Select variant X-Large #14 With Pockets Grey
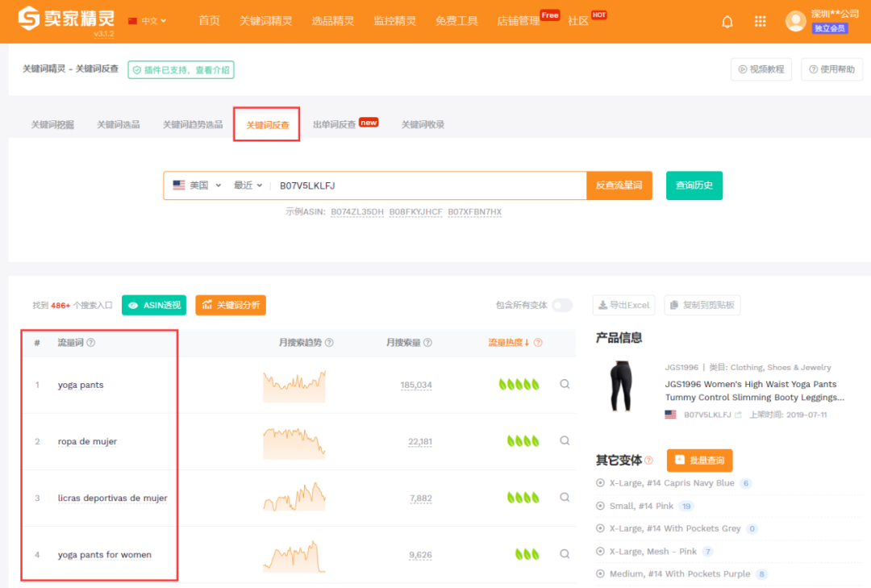The height and width of the screenshot is (588, 871). point(675,528)
